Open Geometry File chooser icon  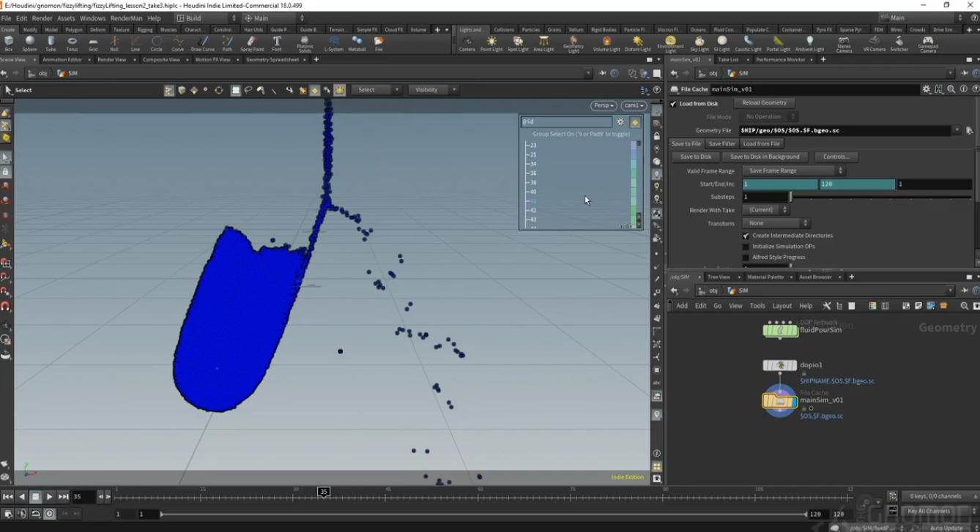coord(969,130)
